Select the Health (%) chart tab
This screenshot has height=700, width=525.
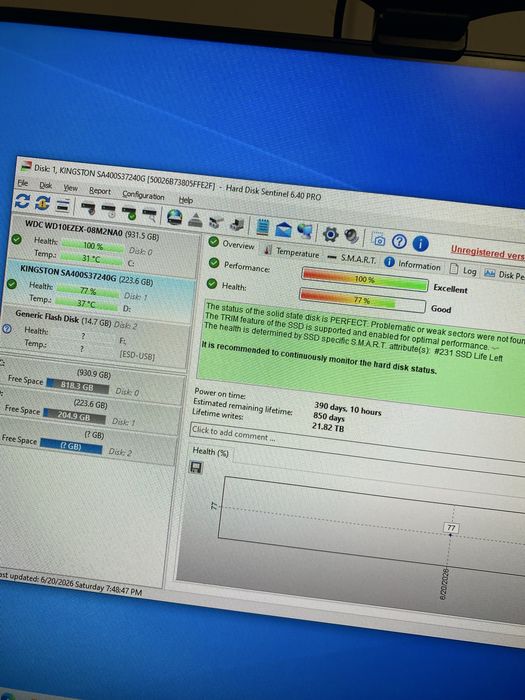click(210, 452)
